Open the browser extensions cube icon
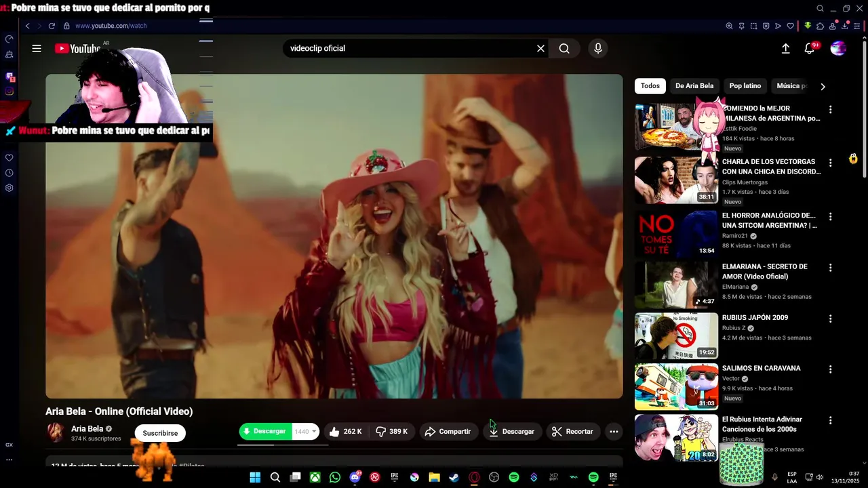 820,26
